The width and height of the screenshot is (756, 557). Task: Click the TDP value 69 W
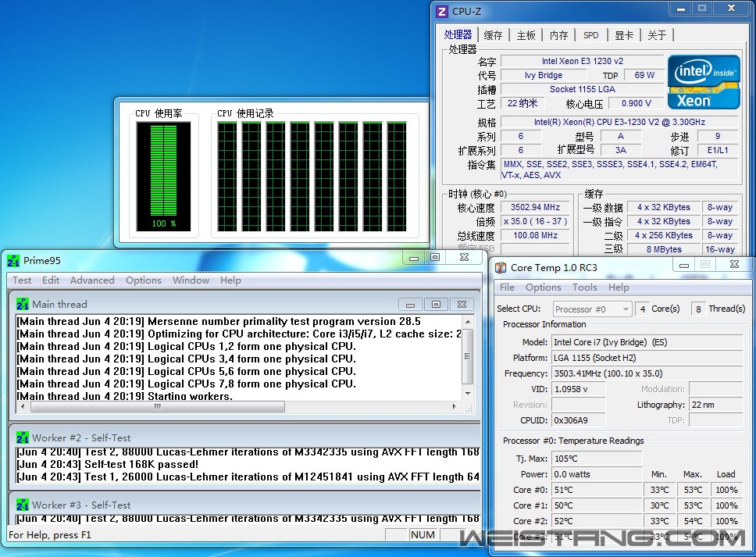(644, 75)
